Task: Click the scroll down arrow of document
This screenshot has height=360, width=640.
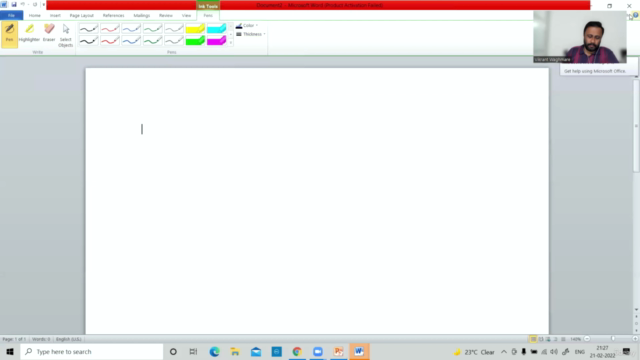Action: 636,310
